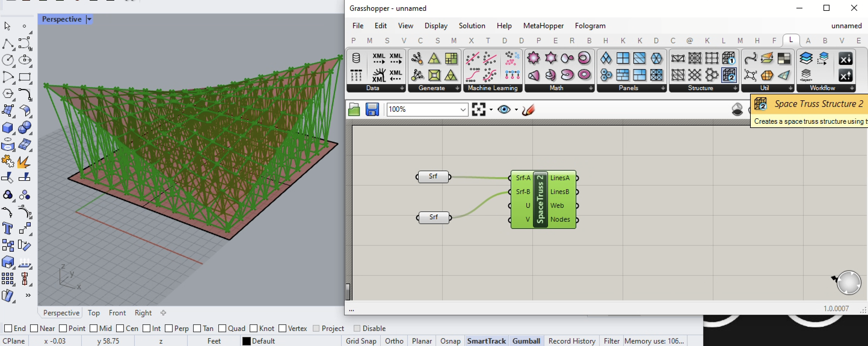Toggle SmartTrack in status bar

(487, 341)
